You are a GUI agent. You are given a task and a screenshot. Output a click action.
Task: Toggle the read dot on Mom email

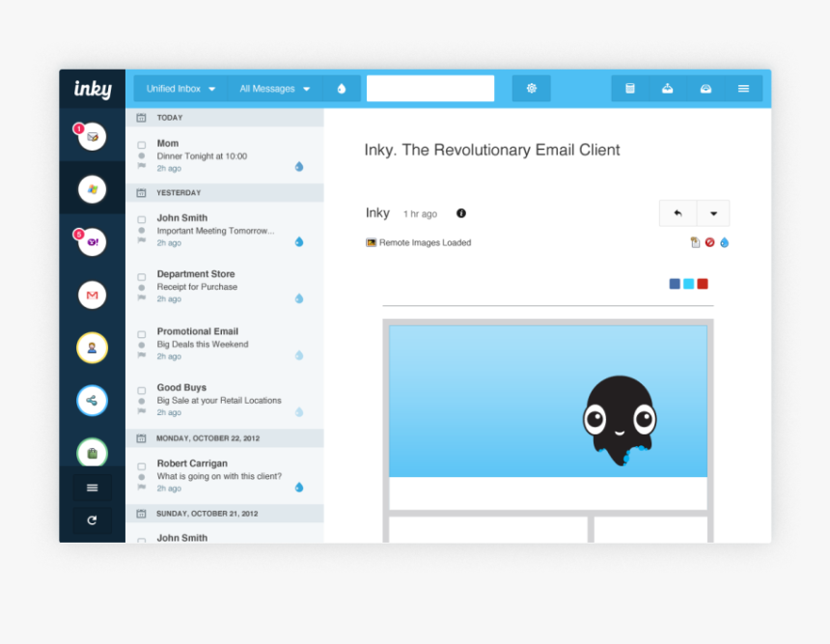[x=141, y=155]
